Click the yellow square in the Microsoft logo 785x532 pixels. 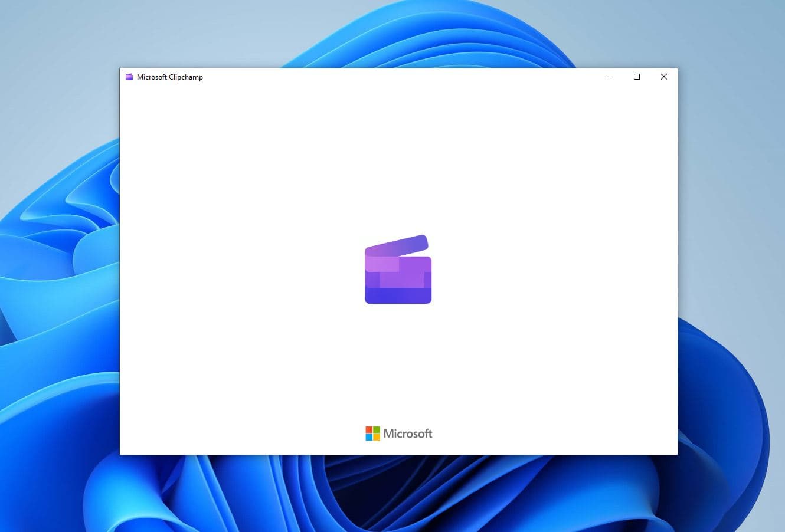[x=377, y=437]
